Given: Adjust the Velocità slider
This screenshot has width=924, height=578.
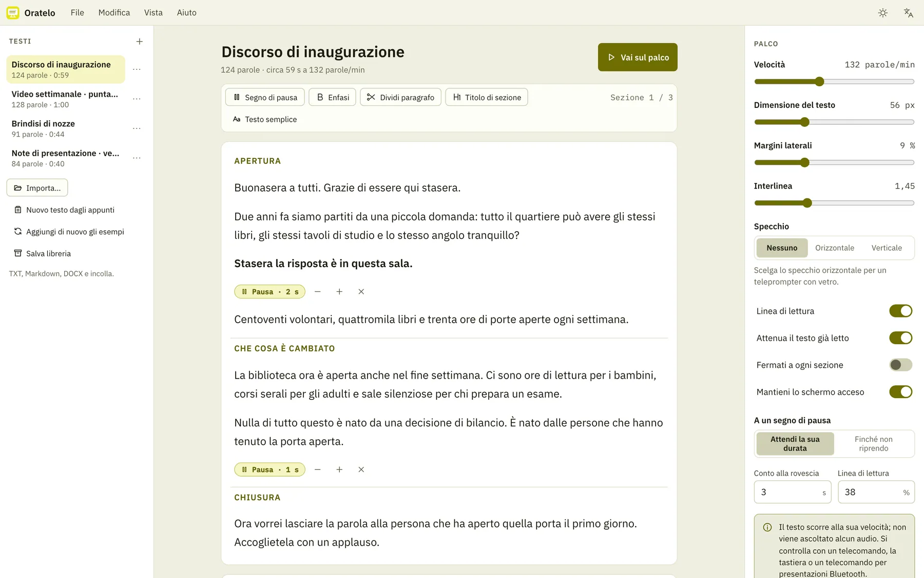Looking at the screenshot, I should tap(834, 81).
